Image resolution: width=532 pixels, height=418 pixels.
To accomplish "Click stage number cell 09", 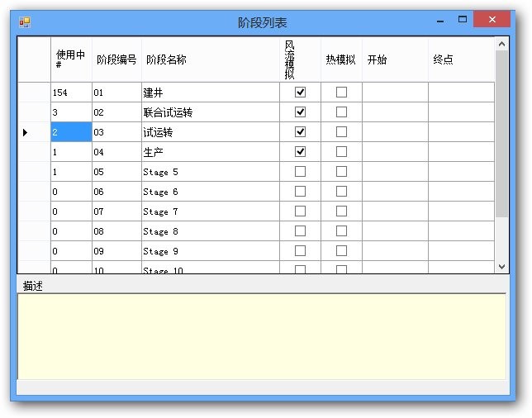I will coord(116,251).
